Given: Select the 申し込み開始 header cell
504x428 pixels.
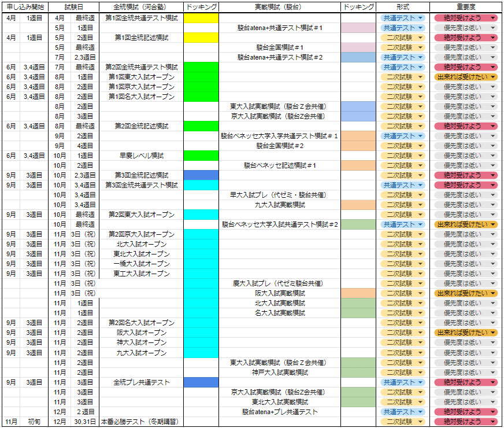Looking at the screenshot, I should tap(25, 7).
